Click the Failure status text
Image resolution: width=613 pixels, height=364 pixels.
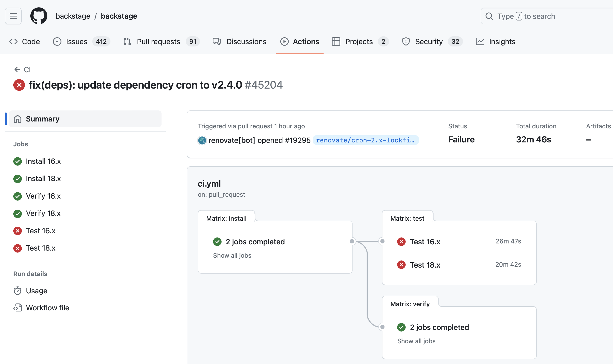461,140
